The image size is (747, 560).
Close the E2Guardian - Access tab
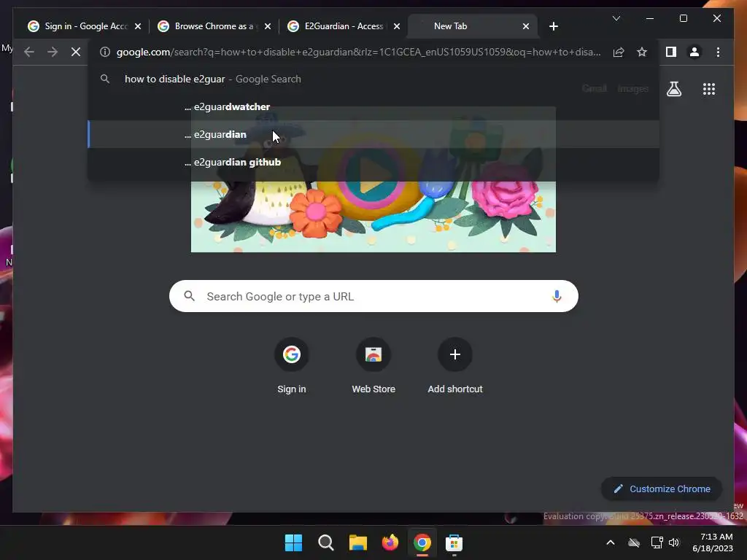click(397, 26)
